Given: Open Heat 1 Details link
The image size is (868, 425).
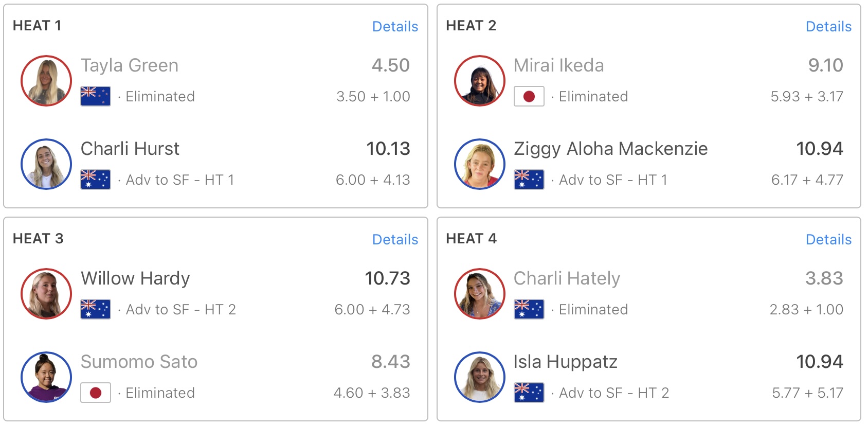Looking at the screenshot, I should [395, 27].
